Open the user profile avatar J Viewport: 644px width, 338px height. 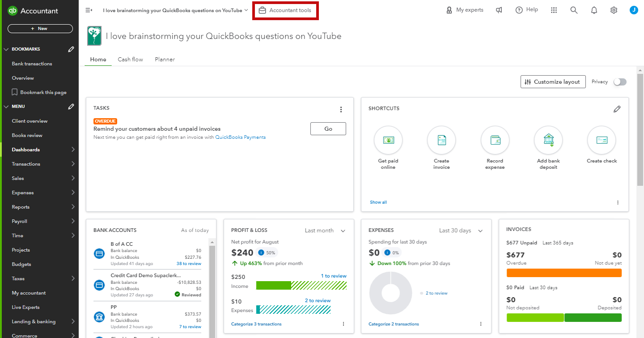tap(634, 10)
